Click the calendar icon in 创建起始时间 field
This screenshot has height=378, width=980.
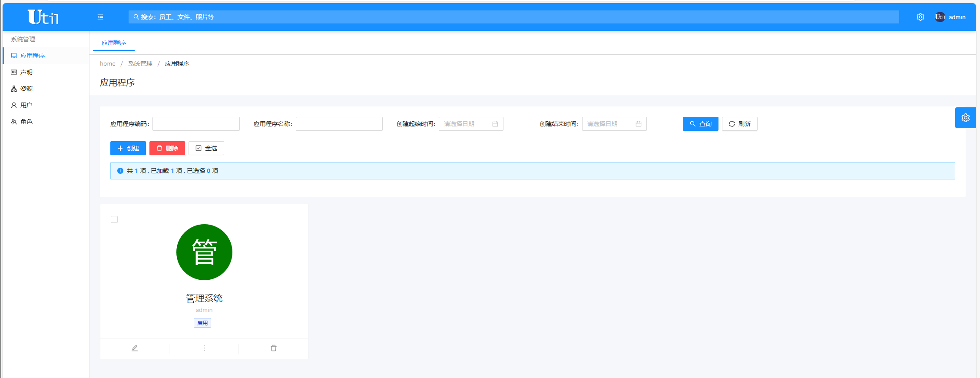[495, 124]
